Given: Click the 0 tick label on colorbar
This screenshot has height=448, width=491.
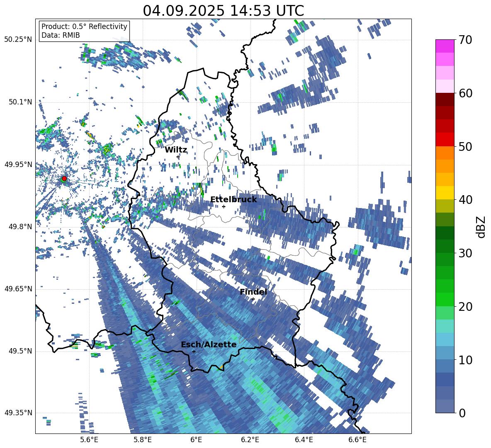Looking at the screenshot, I should coord(462,413).
